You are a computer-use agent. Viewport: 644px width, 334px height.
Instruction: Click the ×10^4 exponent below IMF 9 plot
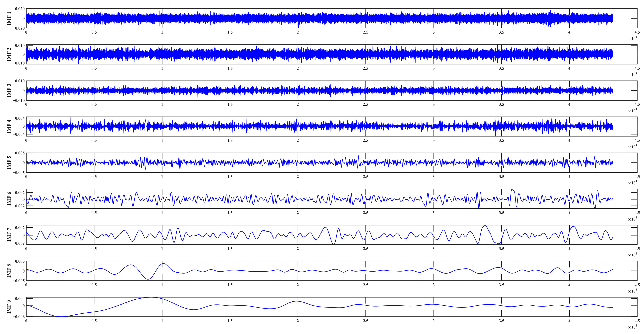633,327
